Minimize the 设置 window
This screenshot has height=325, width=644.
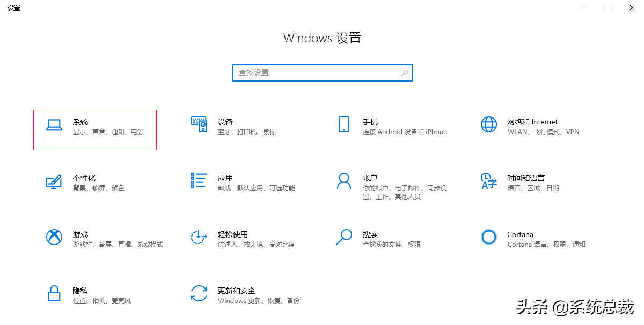[x=583, y=8]
